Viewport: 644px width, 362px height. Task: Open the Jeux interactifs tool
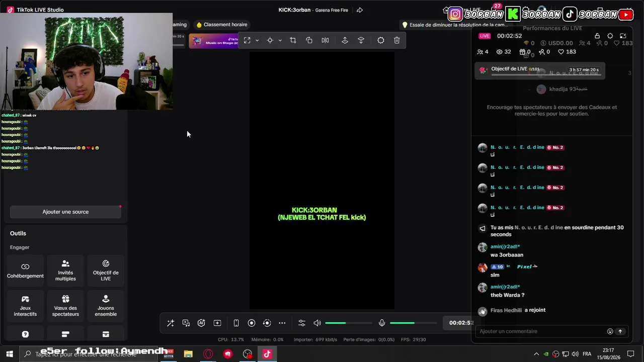[x=25, y=306]
